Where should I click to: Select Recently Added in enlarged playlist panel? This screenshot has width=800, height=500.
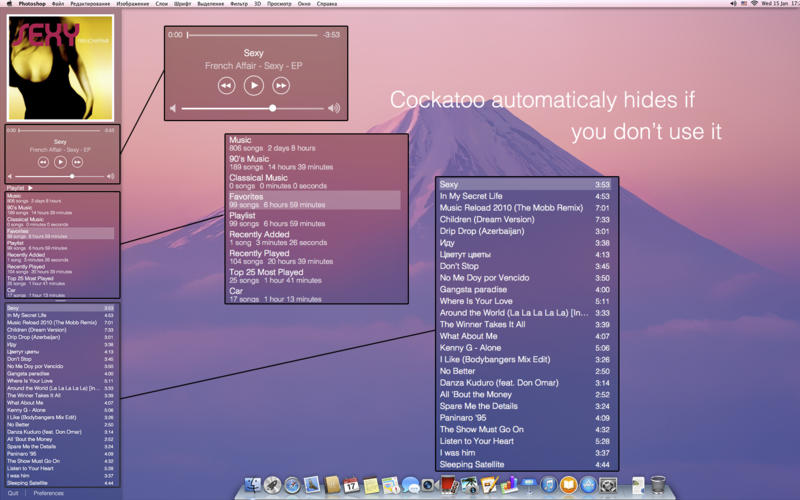point(314,238)
